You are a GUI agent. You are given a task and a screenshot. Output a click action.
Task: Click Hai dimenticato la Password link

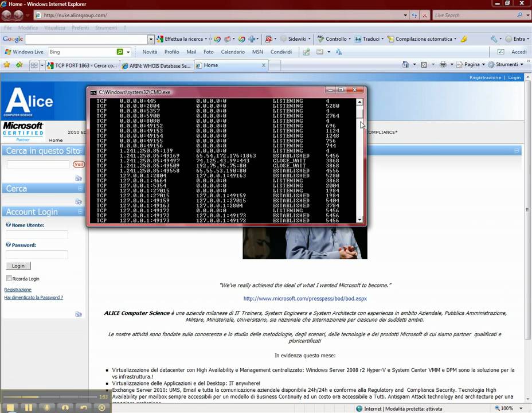coord(34,297)
